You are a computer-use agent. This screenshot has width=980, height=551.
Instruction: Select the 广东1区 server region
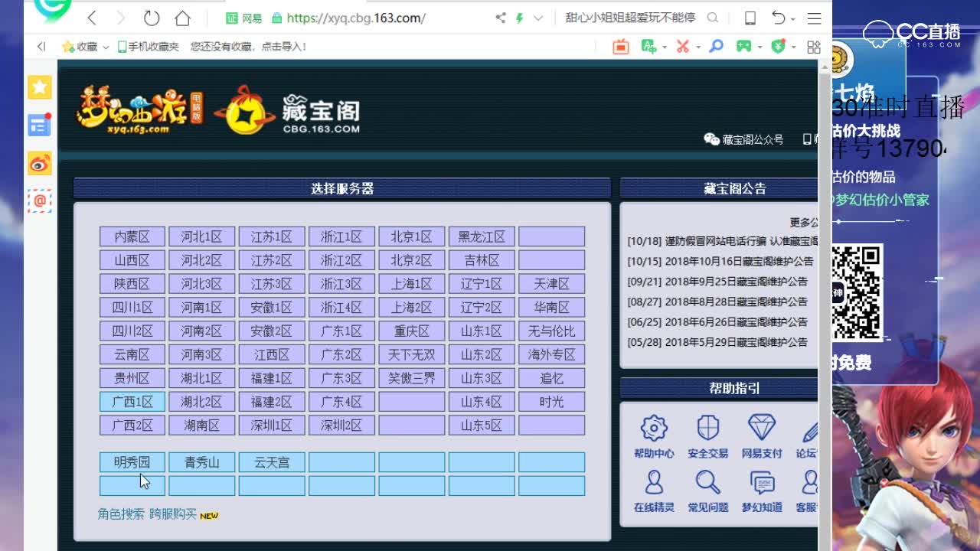coord(341,331)
